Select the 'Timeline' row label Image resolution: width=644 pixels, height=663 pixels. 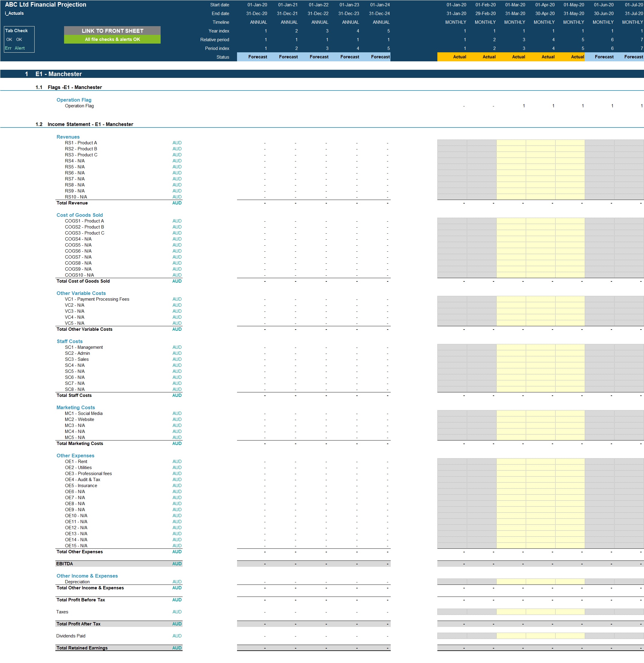pos(221,22)
